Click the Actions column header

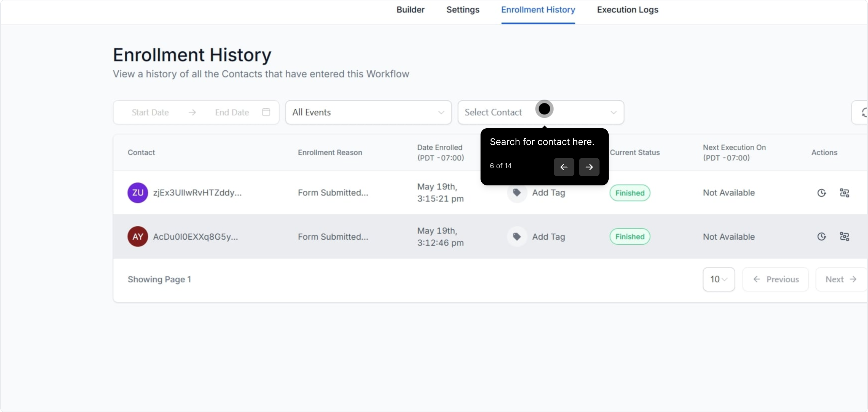(824, 152)
